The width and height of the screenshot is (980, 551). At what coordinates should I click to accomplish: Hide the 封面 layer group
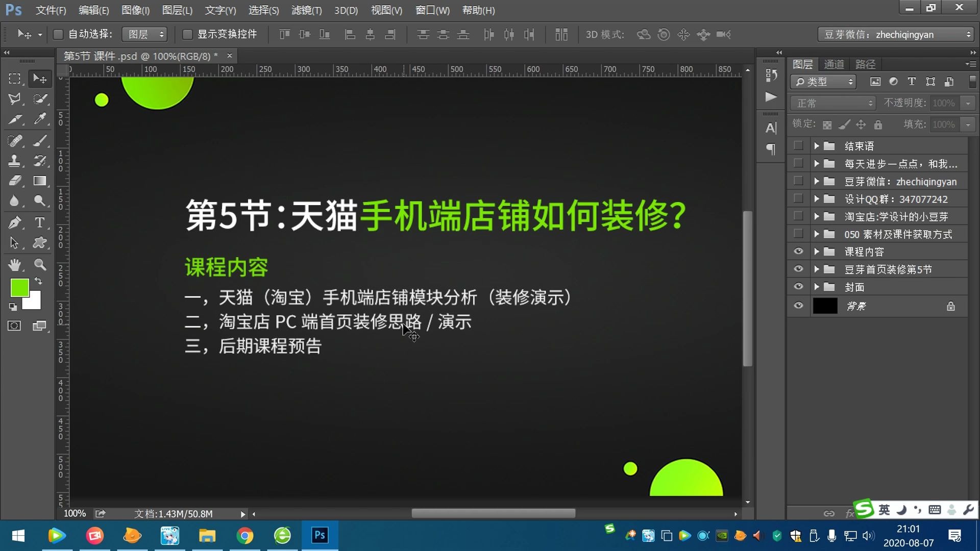(798, 287)
